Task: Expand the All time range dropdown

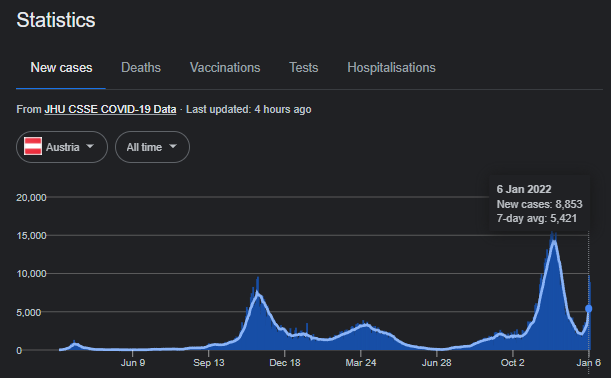Action: 152,147
